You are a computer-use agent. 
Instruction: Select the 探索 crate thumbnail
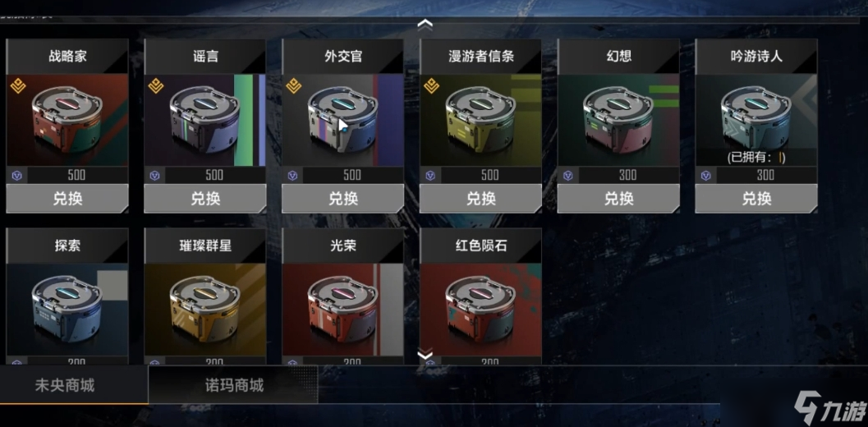67,310
